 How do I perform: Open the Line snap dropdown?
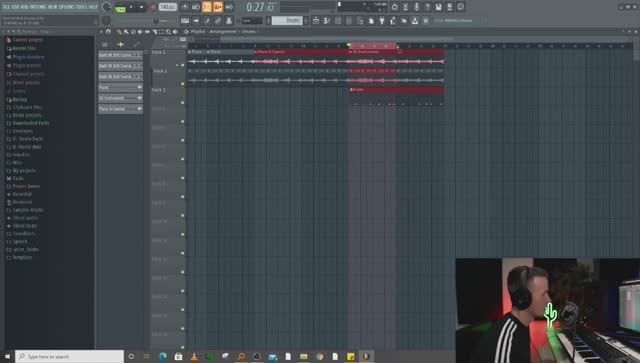coord(252,20)
